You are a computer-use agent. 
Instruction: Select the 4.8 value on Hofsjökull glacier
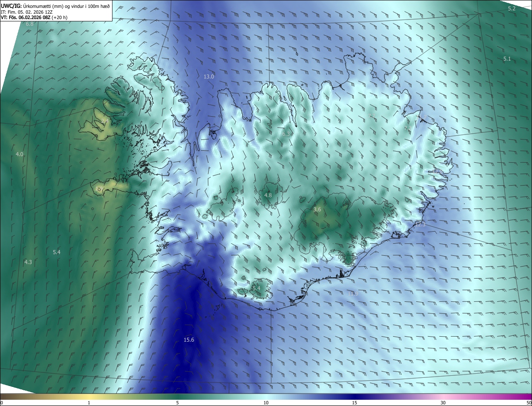coord(268,195)
